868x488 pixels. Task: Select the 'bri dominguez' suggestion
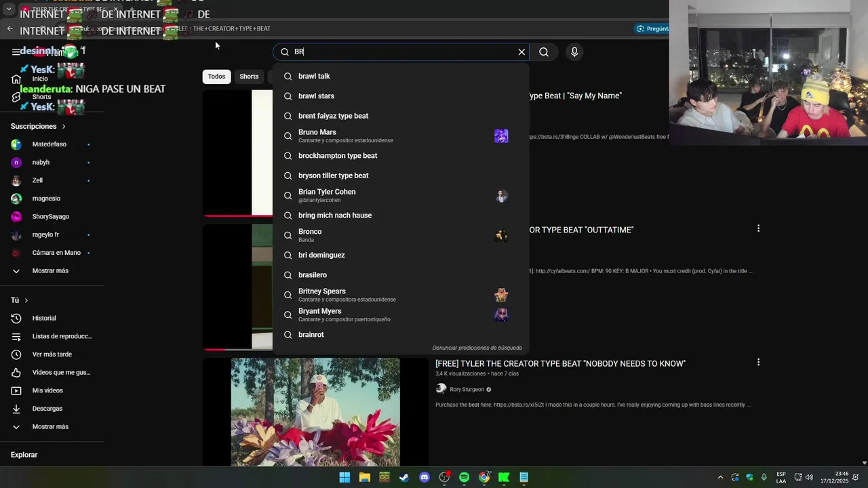(x=401, y=255)
